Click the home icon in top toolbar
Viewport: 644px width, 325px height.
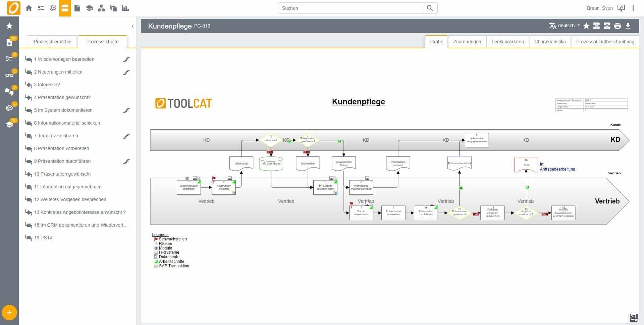pos(29,8)
